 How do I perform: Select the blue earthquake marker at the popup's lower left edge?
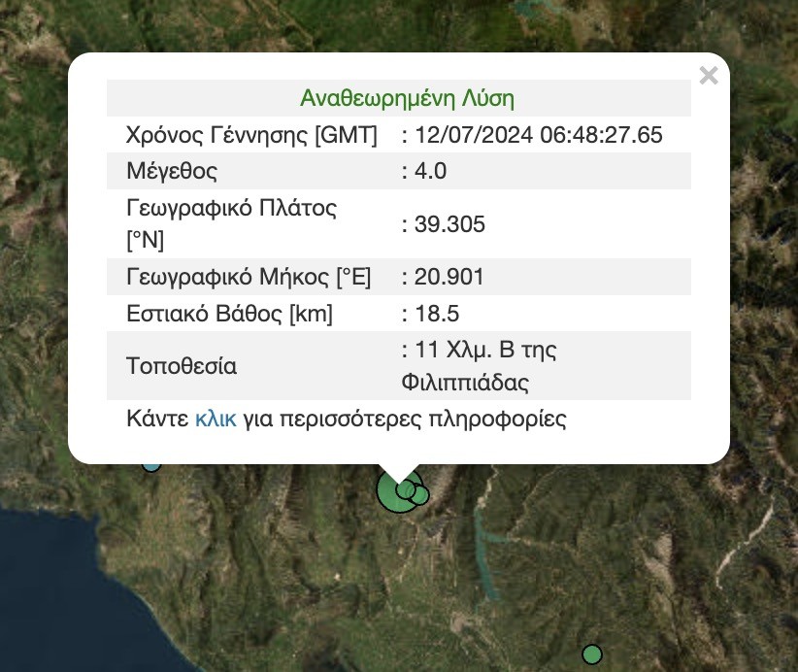click(151, 466)
